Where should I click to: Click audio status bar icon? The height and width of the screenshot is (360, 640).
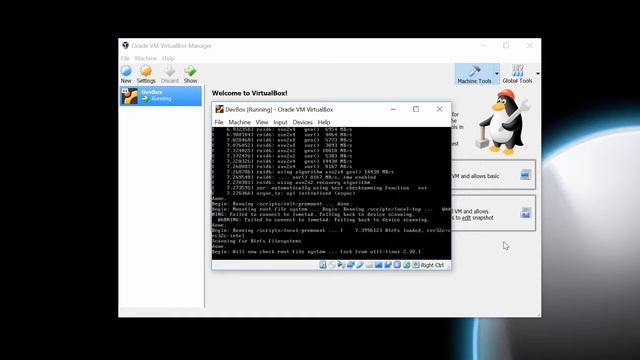[341, 265]
